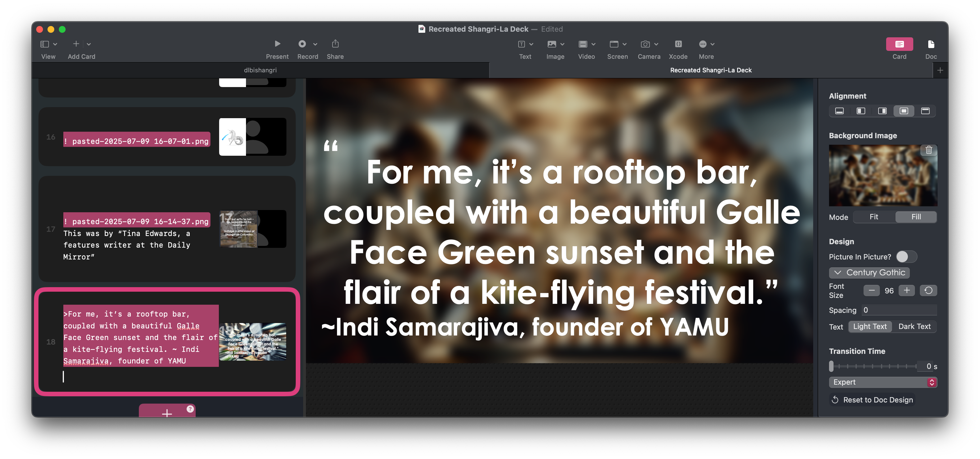Click the Spacing input field
Viewport: 980px width, 459px height.
[899, 310]
